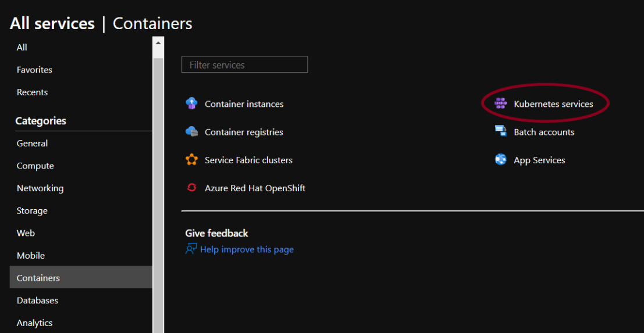This screenshot has width=644, height=333.
Task: Click the Kubernetes services icon
Action: point(500,104)
